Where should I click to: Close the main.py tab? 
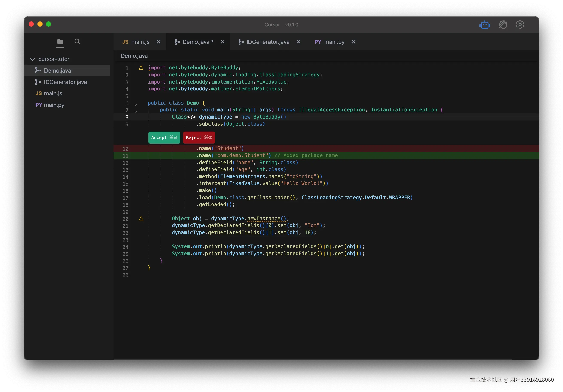click(353, 42)
